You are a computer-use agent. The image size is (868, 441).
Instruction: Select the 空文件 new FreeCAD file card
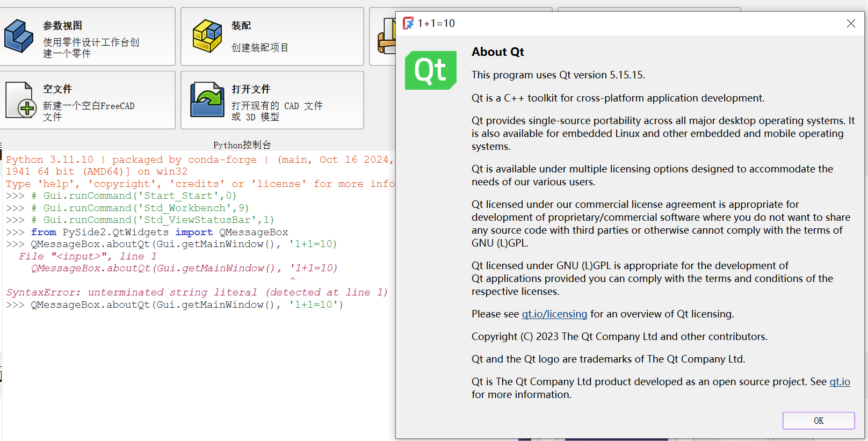pyautogui.click(x=88, y=100)
